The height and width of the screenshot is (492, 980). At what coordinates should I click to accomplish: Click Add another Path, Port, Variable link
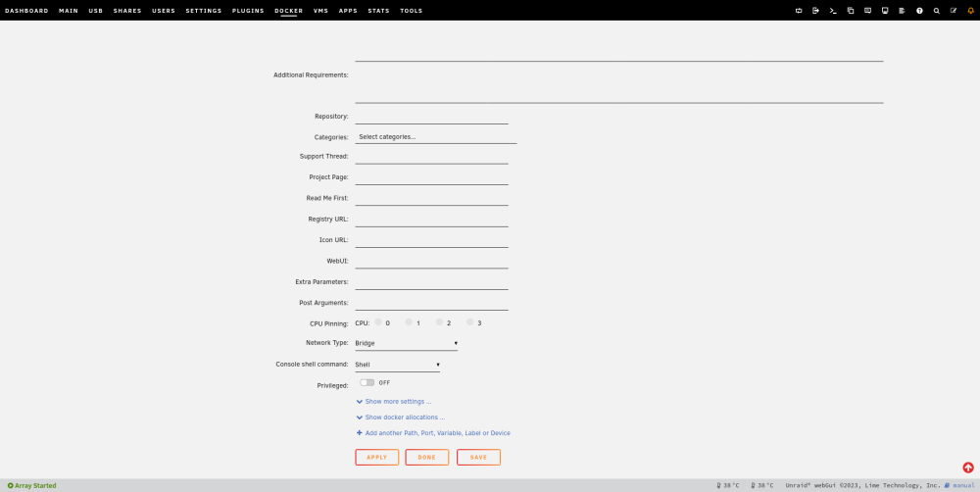[437, 432]
